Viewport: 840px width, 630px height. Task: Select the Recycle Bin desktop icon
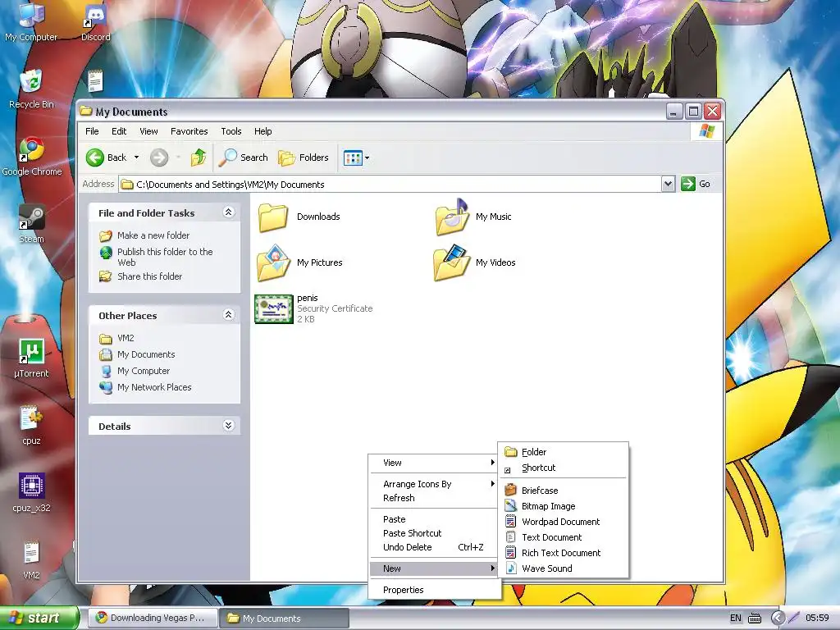[x=31, y=89]
